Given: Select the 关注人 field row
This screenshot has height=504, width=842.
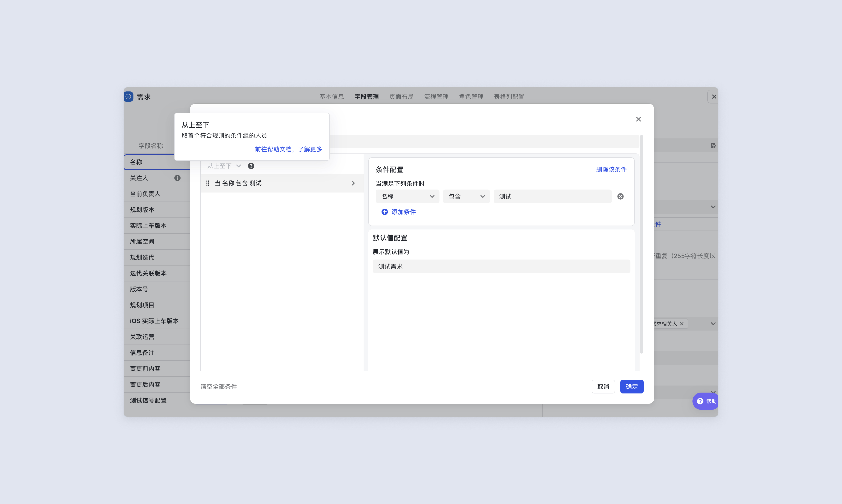Looking at the screenshot, I should (157, 178).
